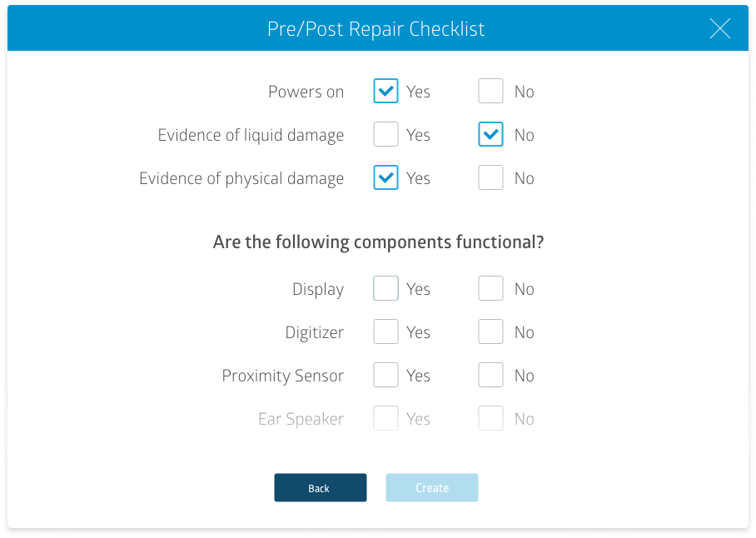This screenshot has height=538, width=756.
Task: Select No for Digitizer
Action: [x=490, y=332]
